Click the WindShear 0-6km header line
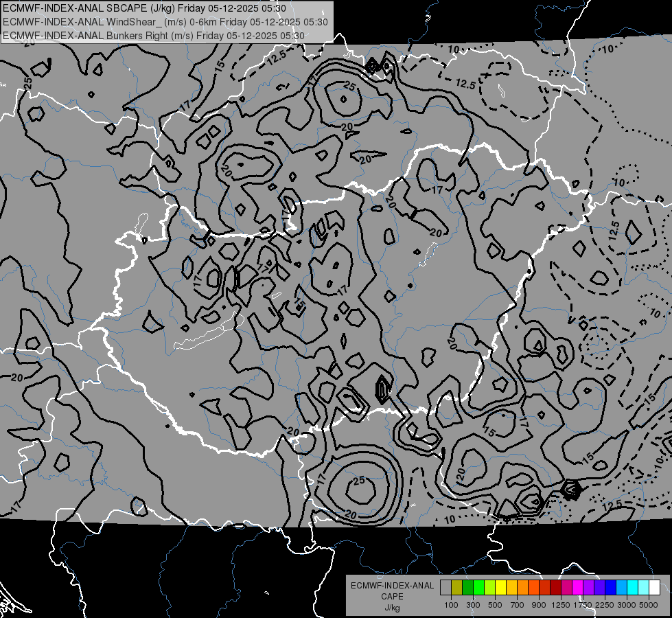The width and height of the screenshot is (672, 618). click(165, 22)
